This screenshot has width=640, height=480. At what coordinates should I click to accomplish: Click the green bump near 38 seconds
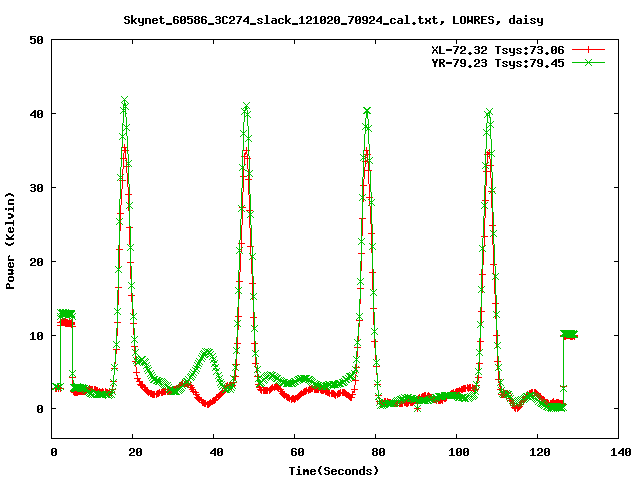[207, 352]
